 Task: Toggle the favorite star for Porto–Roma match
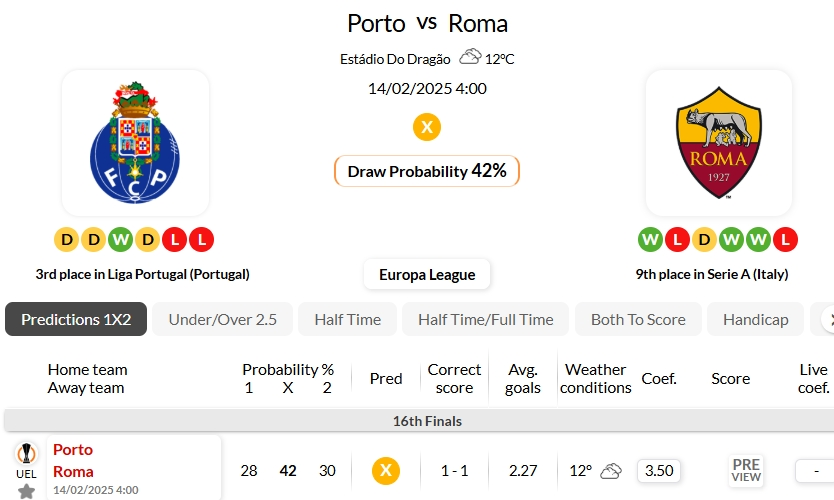point(26,490)
